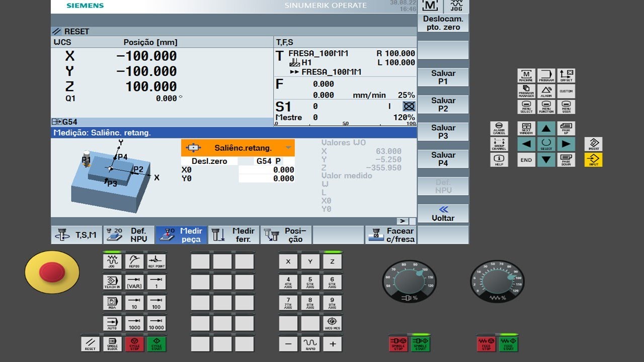This screenshot has width=644, height=362.
Task: Select MDA mode key
Action: (x=112, y=303)
